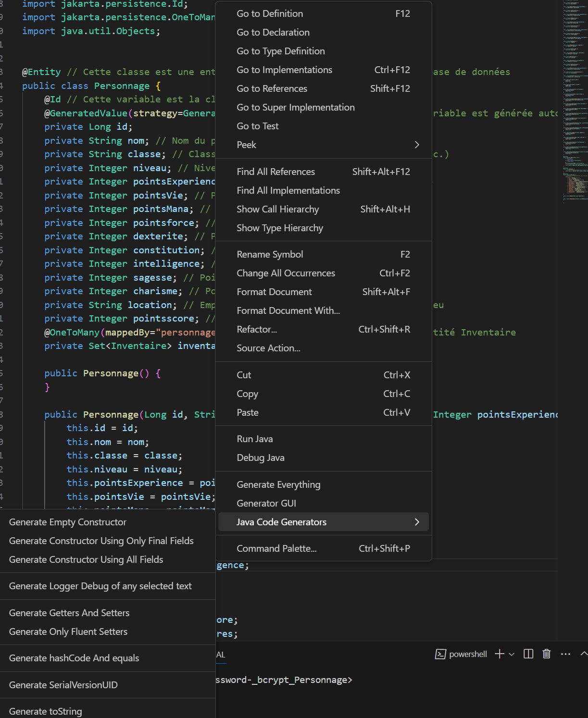The height and width of the screenshot is (718, 588).
Task: Choose Generate hashCode And equals
Action: pyautogui.click(x=74, y=658)
